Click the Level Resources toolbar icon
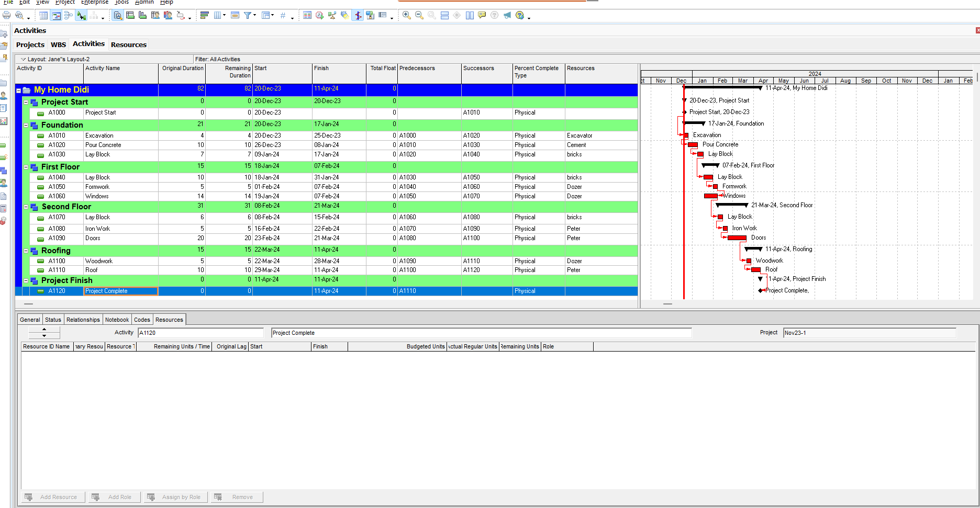 point(332,15)
